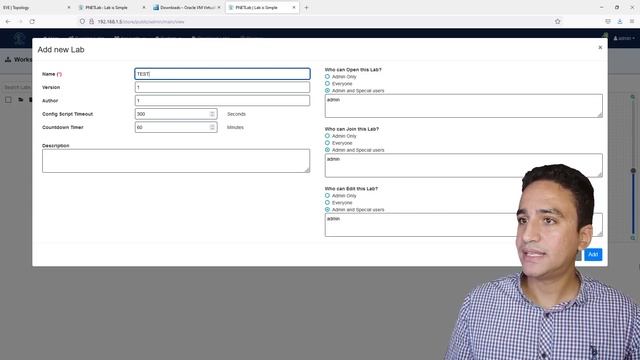Select Admin and Special users for Open

(327, 91)
